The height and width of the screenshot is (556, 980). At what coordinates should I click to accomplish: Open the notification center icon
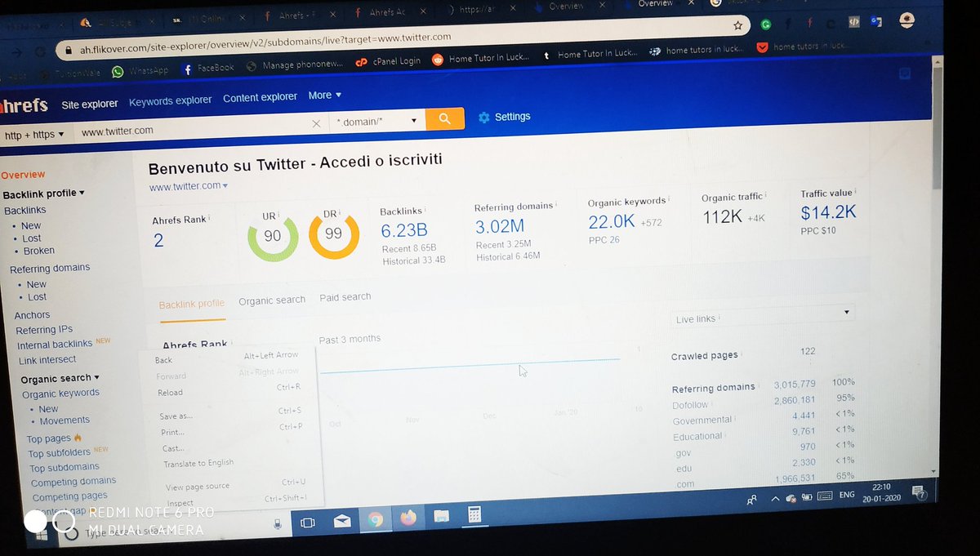(919, 492)
